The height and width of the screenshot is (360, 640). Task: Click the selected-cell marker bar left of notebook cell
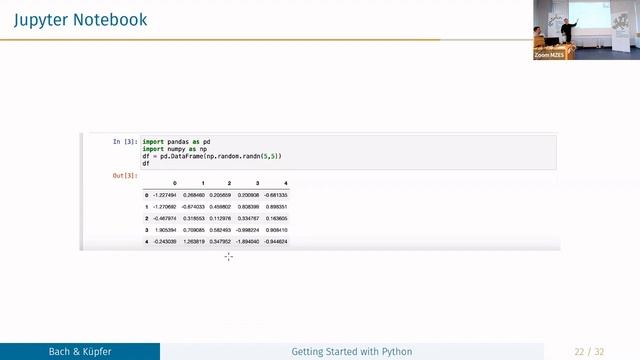(x=82, y=191)
